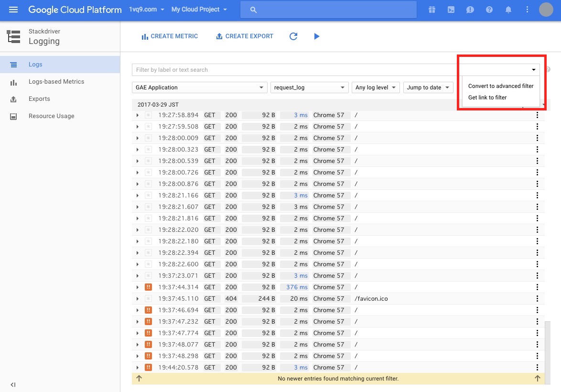Image resolution: width=561 pixels, height=392 pixels.
Task: Open more menu for 19:28:21.607 entry
Action: 537,207
